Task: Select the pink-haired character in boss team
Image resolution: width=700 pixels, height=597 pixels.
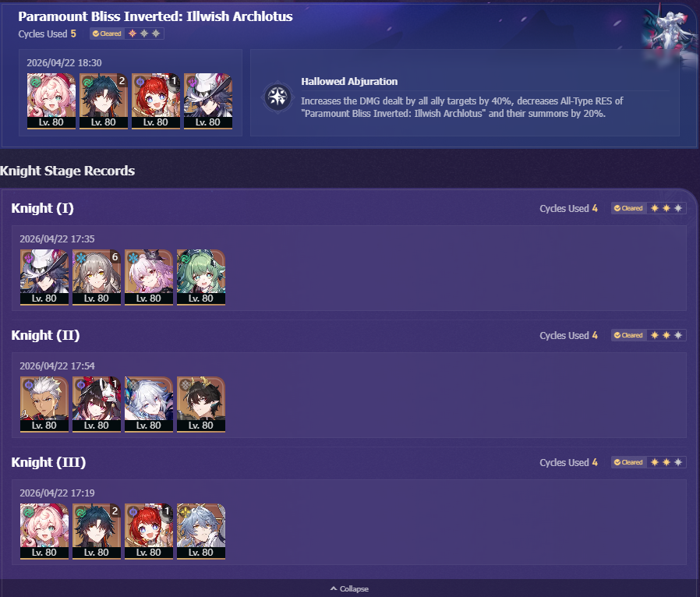Action: 51,101
